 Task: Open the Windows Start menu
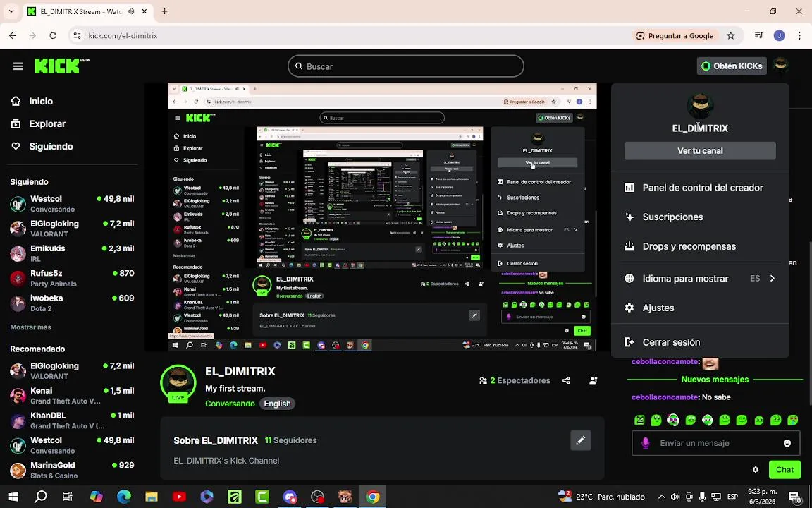(13, 497)
